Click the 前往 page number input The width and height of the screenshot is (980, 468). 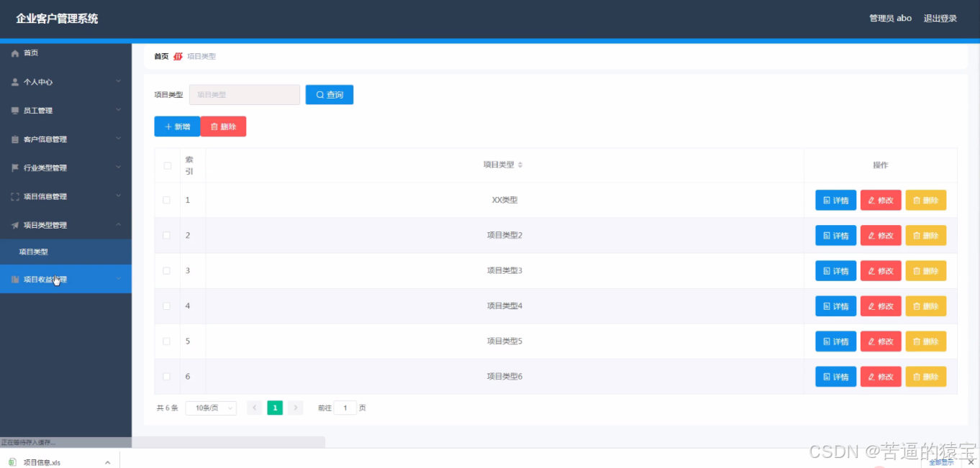[x=345, y=408]
